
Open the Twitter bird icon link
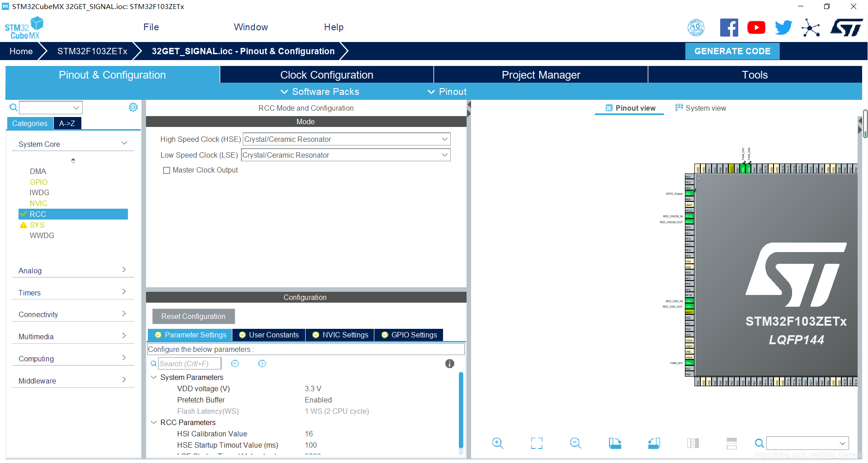783,28
